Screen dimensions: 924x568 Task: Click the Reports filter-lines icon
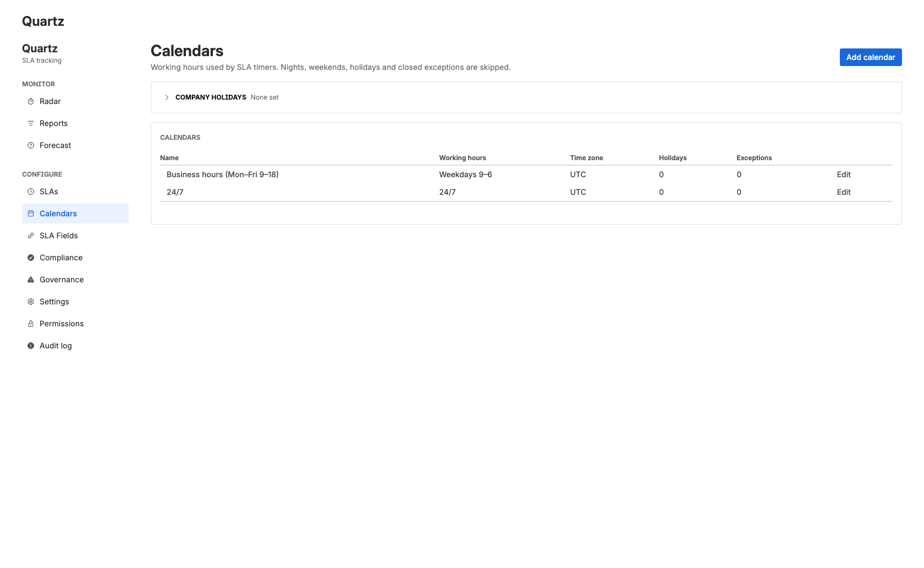point(31,123)
